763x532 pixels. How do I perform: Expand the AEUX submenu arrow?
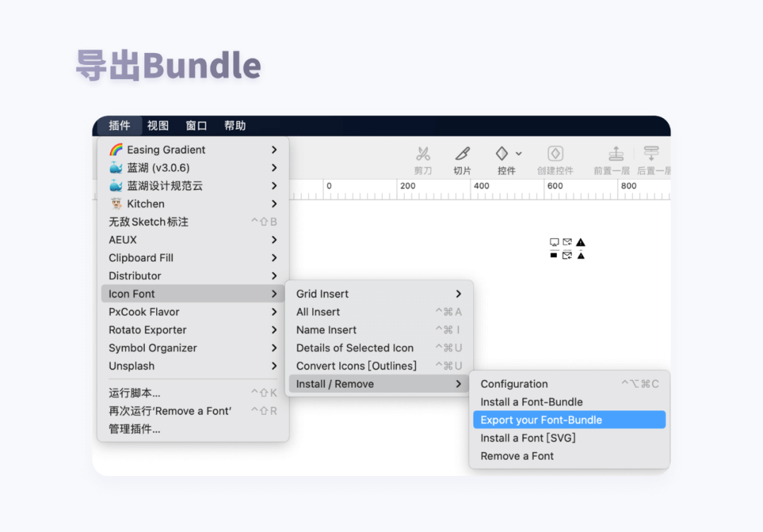274,240
